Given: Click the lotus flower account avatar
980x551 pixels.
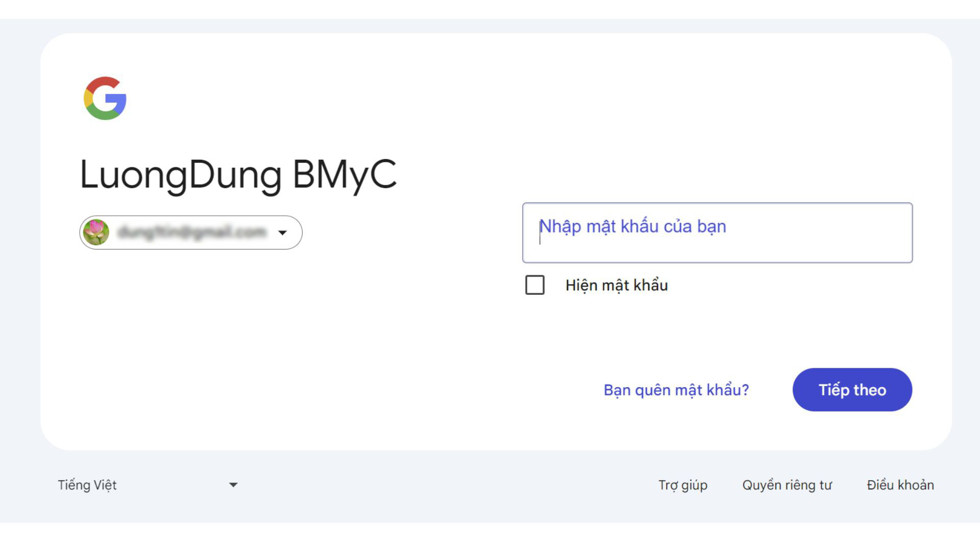Looking at the screenshot, I should point(96,232).
